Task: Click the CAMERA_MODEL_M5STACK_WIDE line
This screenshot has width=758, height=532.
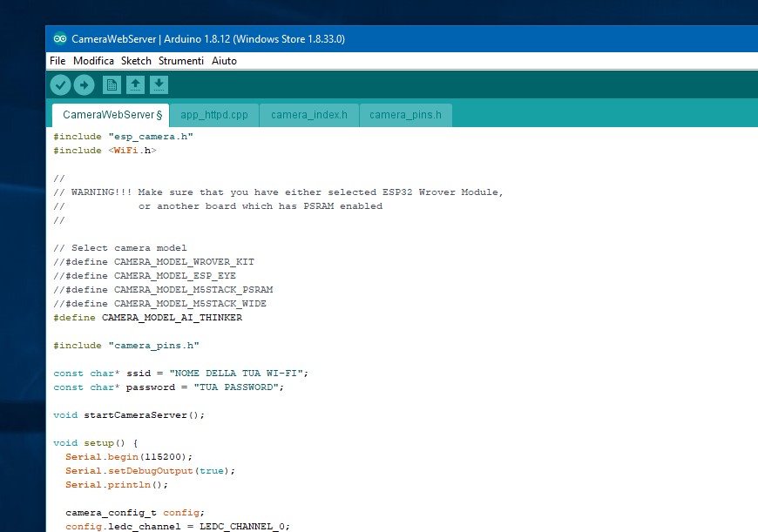Action: (x=160, y=304)
